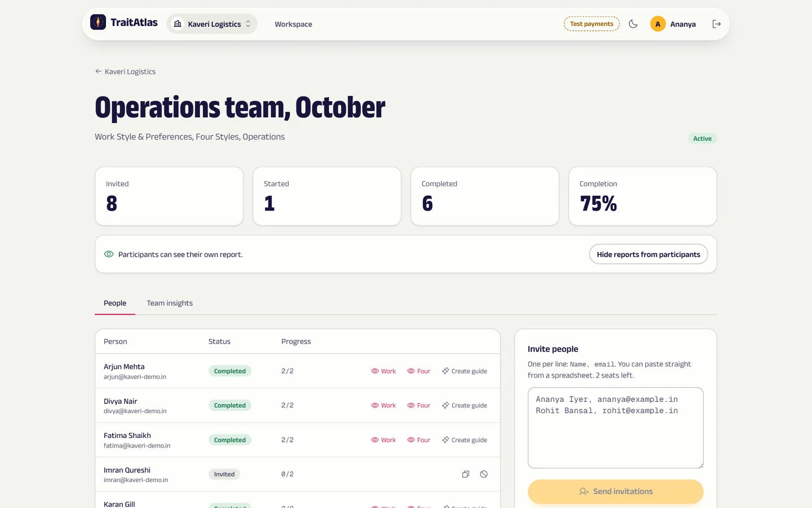Click Imran Qureshi's 0/2 progress value
Screen dimensions: 812x508
288,475
